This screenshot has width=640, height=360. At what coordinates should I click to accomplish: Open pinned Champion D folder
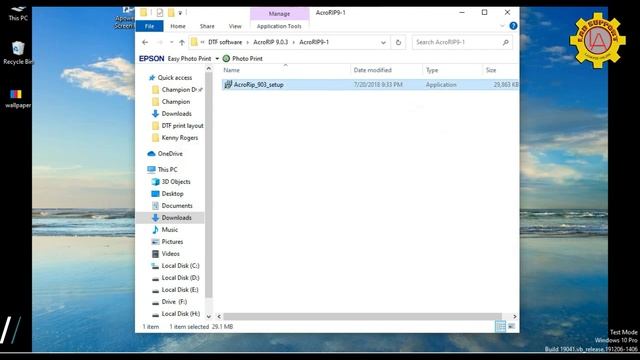tap(176, 89)
